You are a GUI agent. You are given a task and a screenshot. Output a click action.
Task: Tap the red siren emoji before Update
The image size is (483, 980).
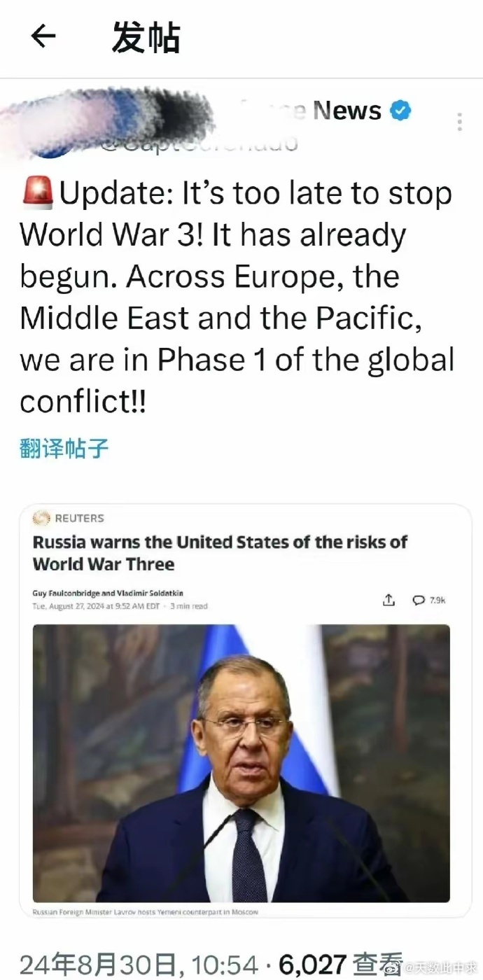pos(38,194)
